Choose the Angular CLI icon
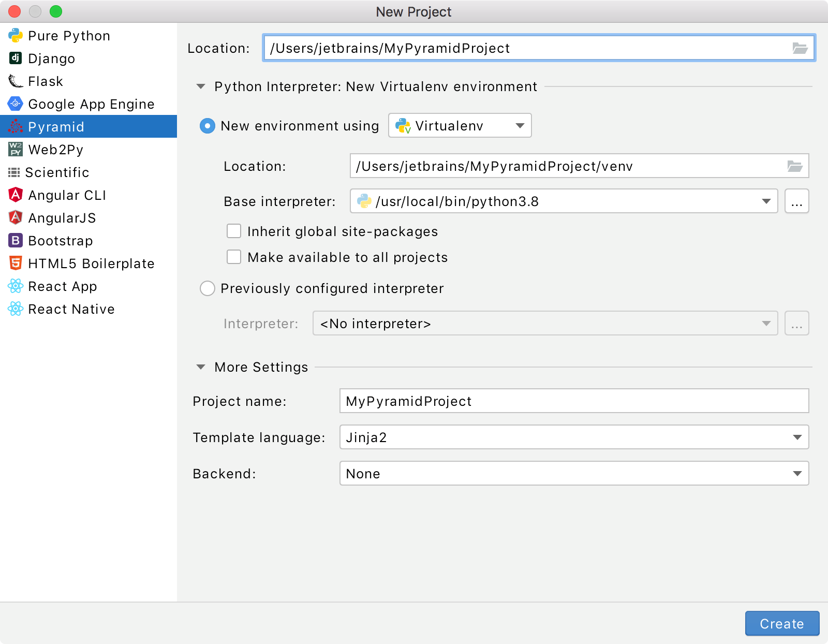828x644 pixels. coord(16,195)
